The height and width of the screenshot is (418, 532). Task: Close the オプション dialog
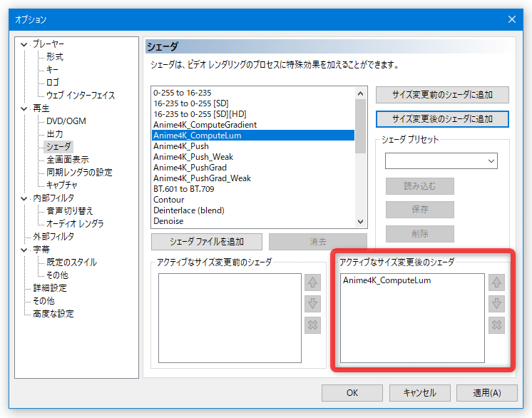pyautogui.click(x=511, y=19)
